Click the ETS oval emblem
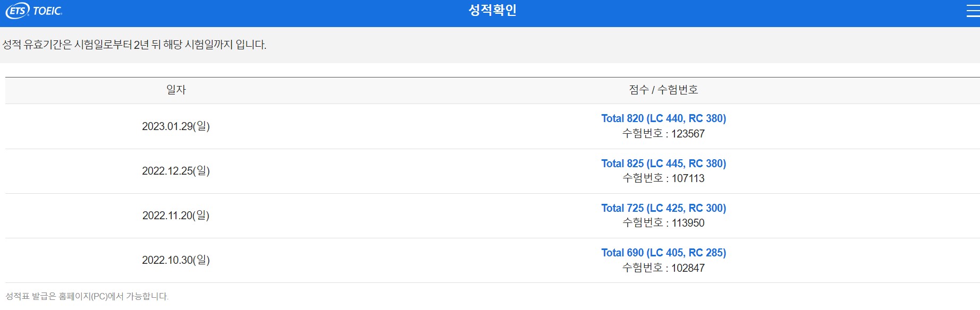 18,11
